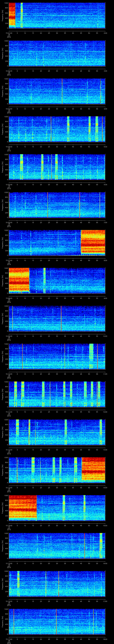
Task: Click the 15:05:00 start time label
Action: coord(9,184)
